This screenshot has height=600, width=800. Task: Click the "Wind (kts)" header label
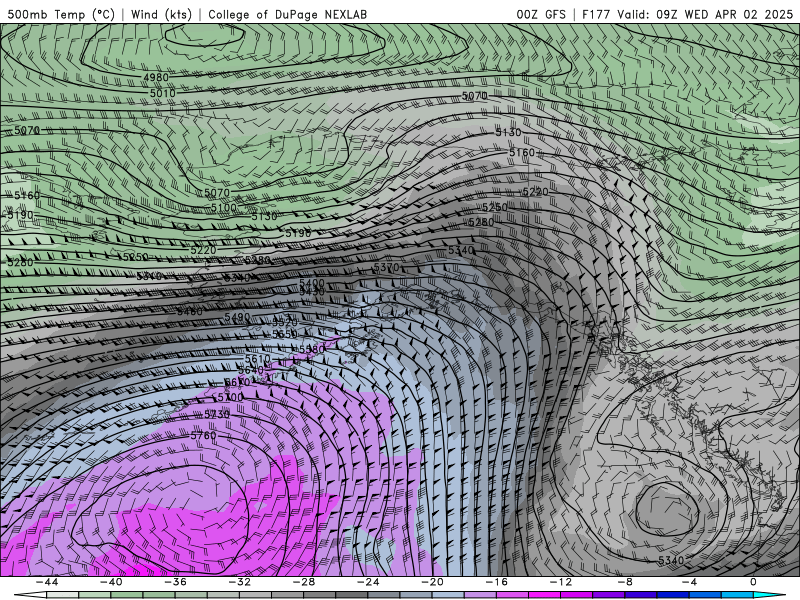click(161, 14)
